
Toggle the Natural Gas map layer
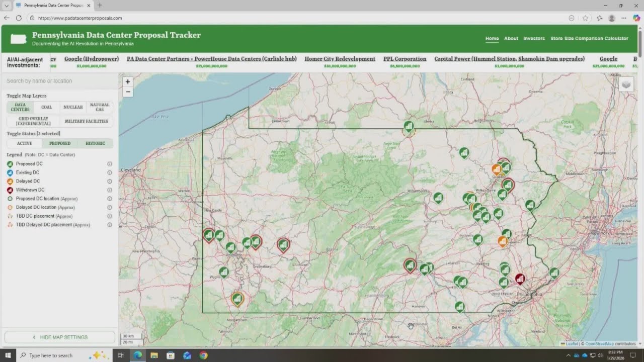click(100, 107)
